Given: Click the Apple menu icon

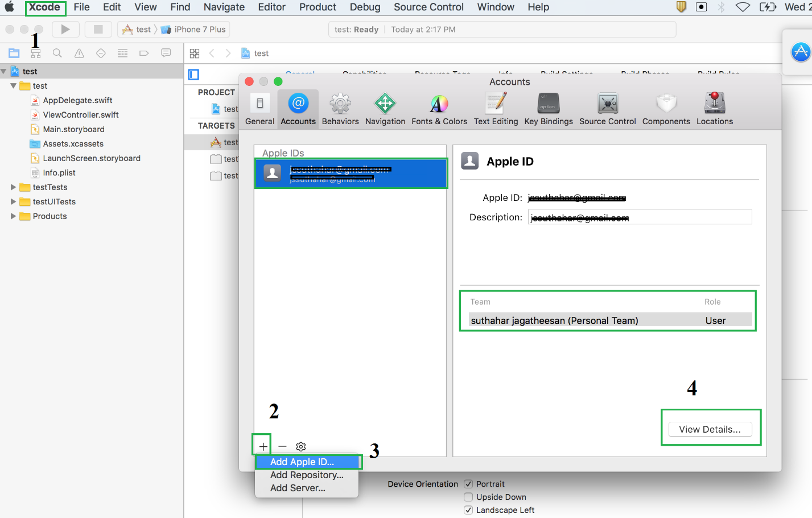Looking at the screenshot, I should (10, 7).
